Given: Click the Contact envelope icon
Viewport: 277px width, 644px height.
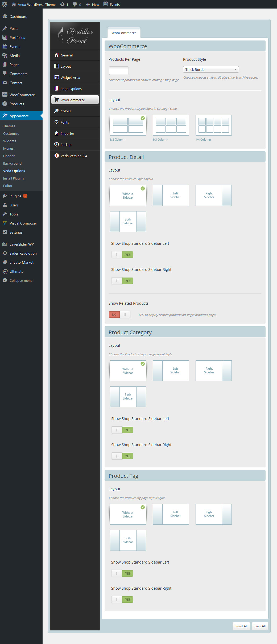Looking at the screenshot, I should pyautogui.click(x=5, y=83).
